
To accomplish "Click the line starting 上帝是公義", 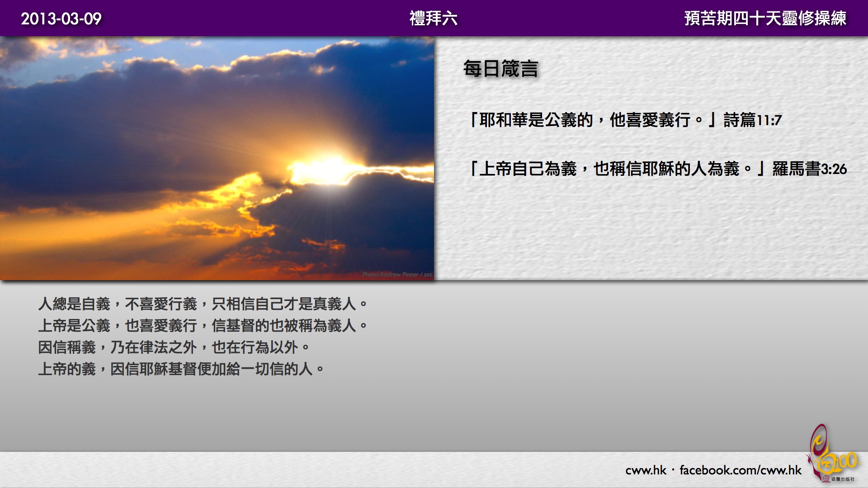I will [203, 325].
